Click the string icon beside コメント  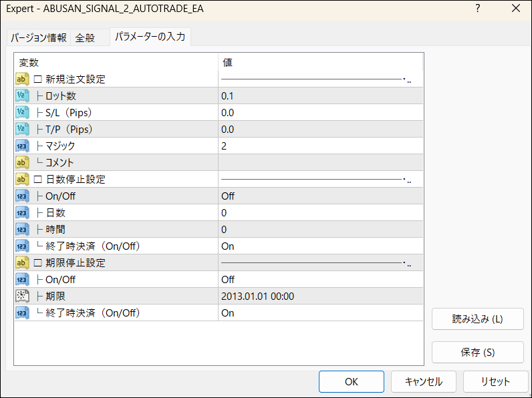click(x=21, y=163)
